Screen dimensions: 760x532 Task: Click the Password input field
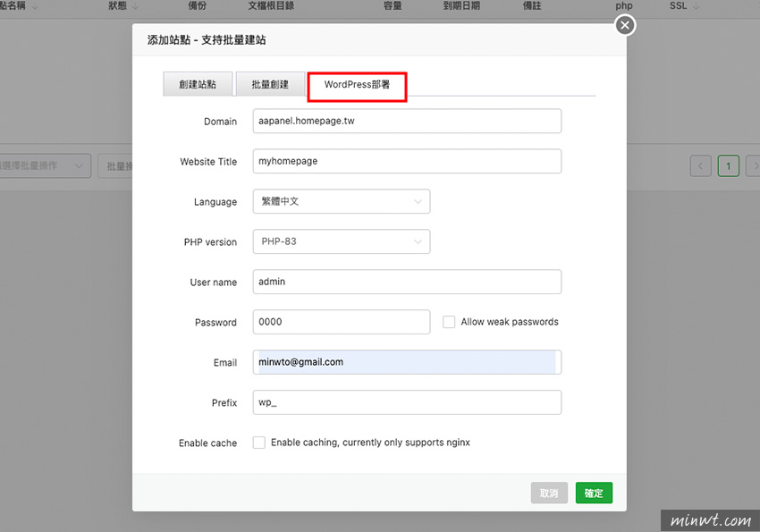342,322
